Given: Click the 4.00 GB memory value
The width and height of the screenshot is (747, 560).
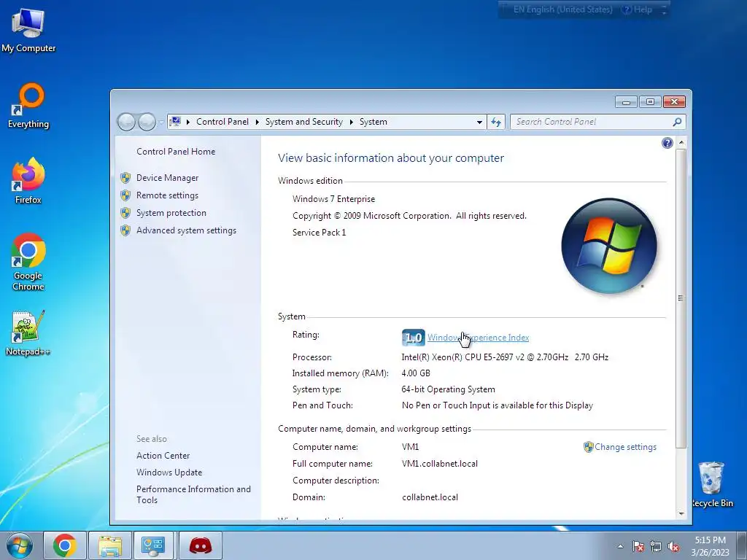Looking at the screenshot, I should click(x=416, y=373).
